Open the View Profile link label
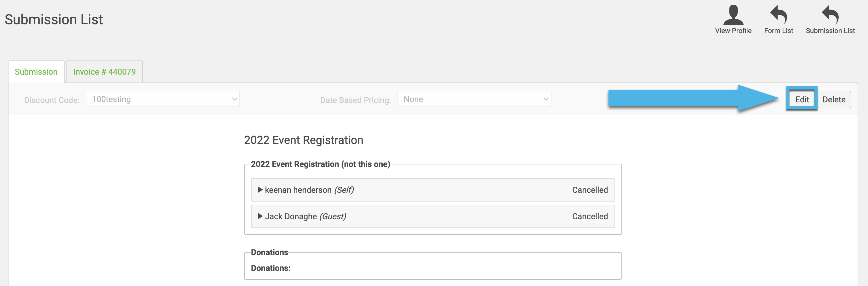This screenshot has width=868, height=286. (733, 31)
